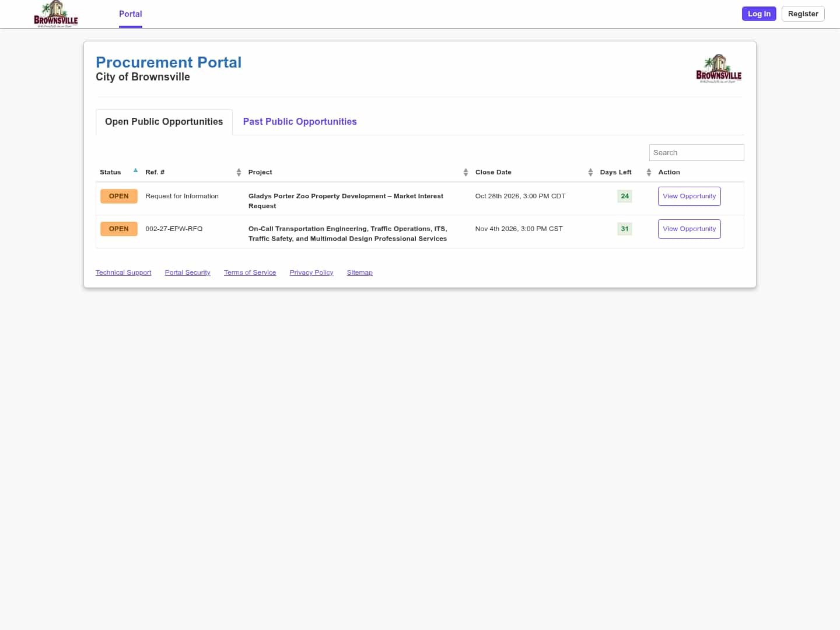Click the Oct 28th 2026 close date
The image size is (840, 630).
tap(520, 196)
